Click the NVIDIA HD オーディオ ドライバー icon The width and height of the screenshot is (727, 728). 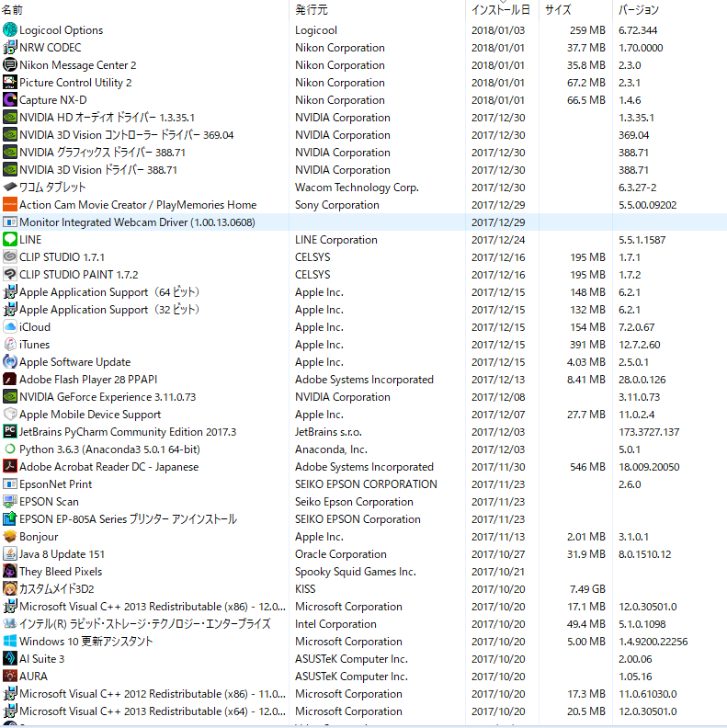click(10, 118)
